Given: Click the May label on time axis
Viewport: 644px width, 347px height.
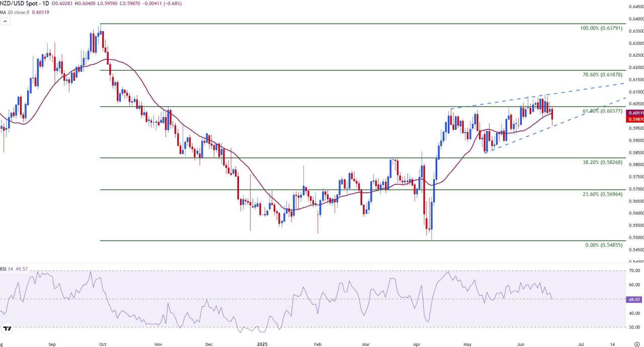Looking at the screenshot, I should pos(468,344).
